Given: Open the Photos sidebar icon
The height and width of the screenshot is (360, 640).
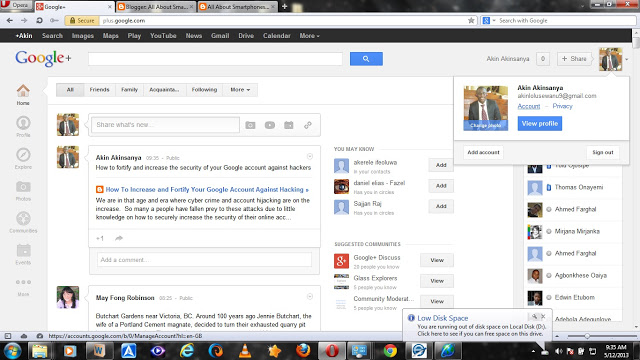Looking at the screenshot, I should 23,187.
